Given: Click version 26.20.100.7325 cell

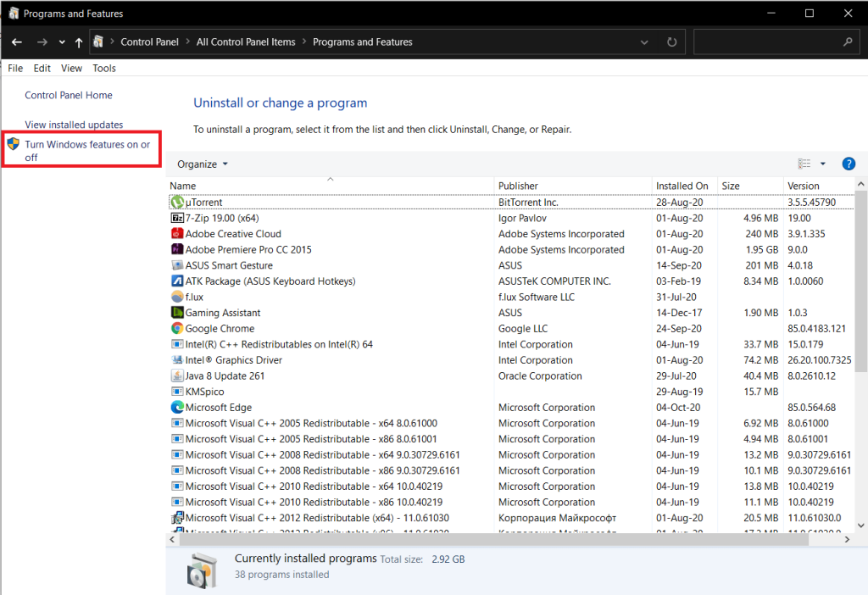Looking at the screenshot, I should pyautogui.click(x=820, y=360).
